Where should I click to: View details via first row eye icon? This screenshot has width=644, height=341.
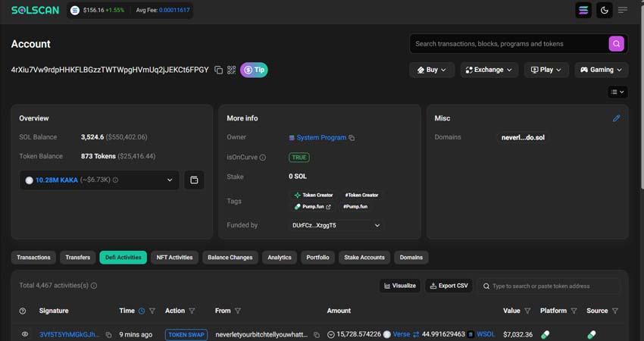[x=25, y=334]
